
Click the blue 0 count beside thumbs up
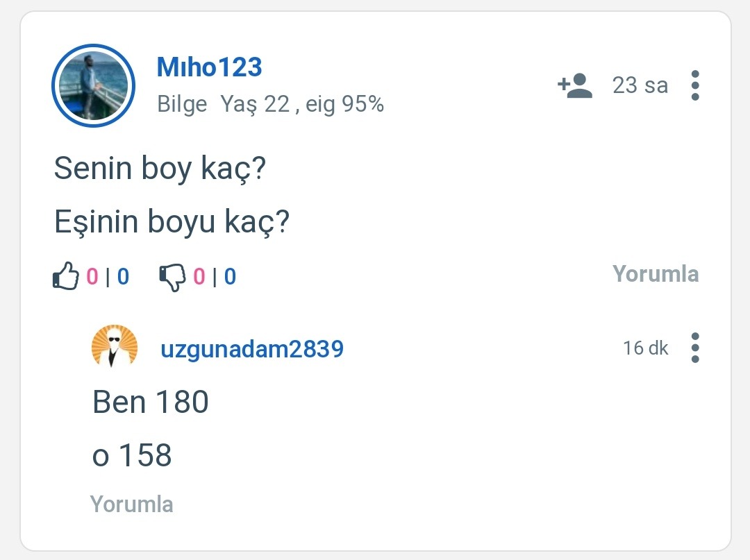point(123,277)
